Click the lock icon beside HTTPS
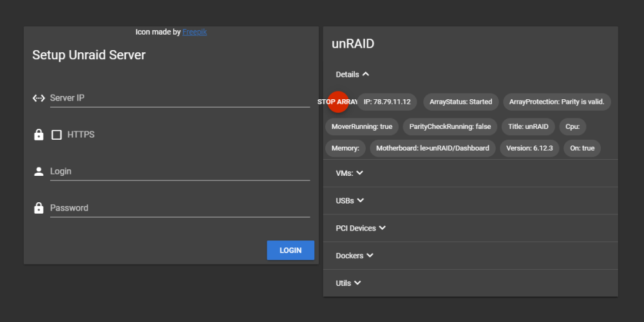 (x=39, y=135)
